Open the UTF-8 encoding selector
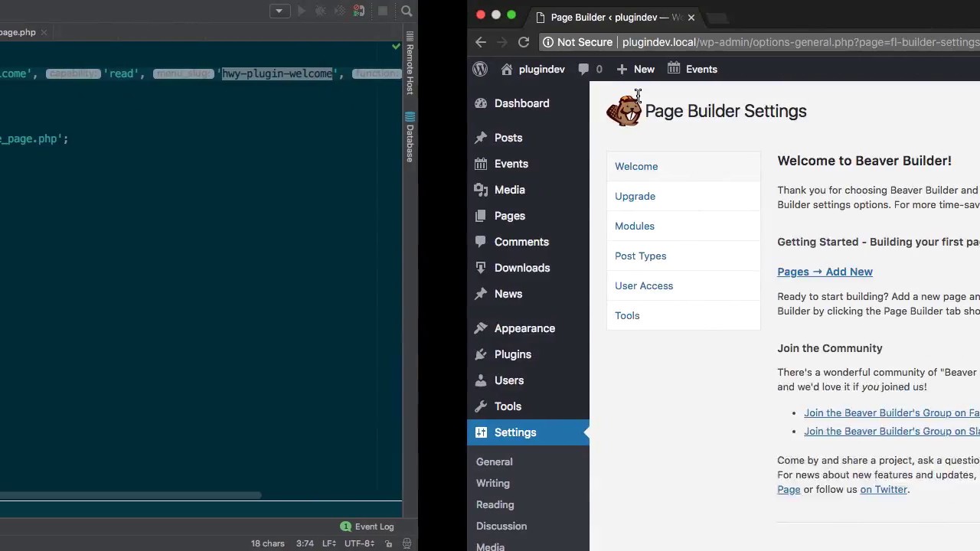The image size is (980, 551). pyautogui.click(x=359, y=543)
